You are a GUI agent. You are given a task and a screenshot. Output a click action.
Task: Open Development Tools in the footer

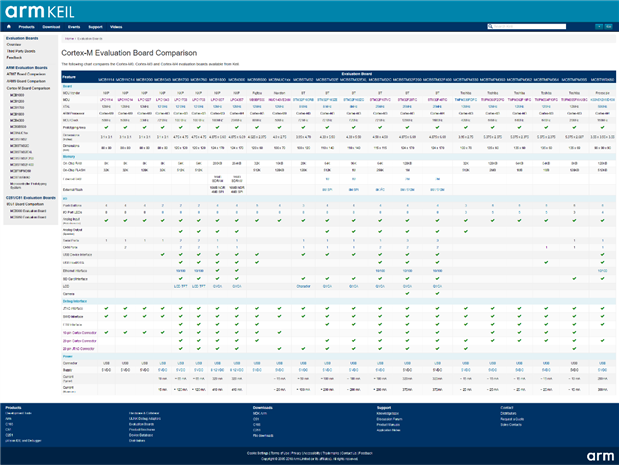click(x=18, y=413)
